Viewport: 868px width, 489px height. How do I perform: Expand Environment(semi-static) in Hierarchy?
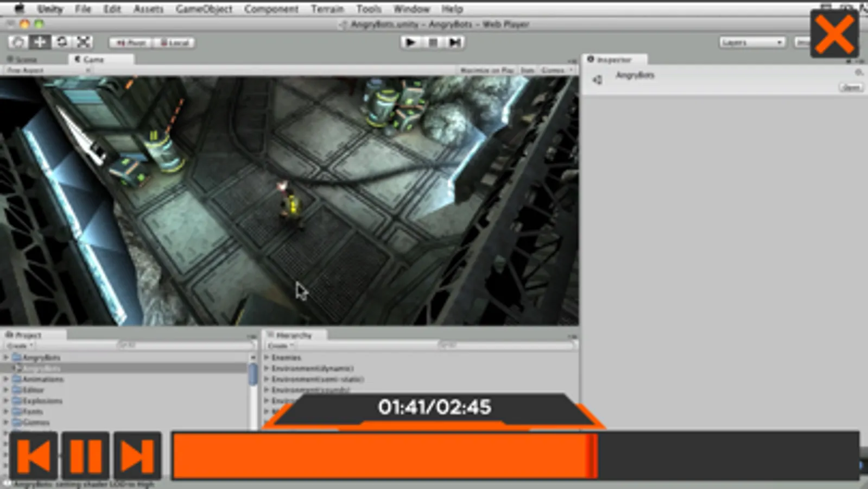(267, 379)
